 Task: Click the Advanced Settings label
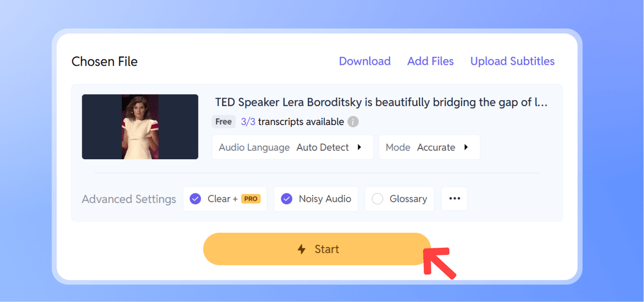pyautogui.click(x=129, y=199)
